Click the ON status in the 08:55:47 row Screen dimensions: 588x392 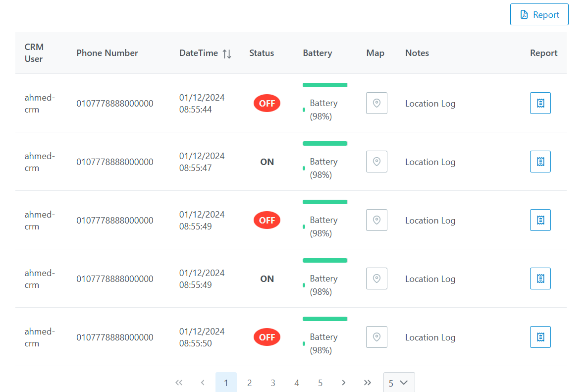[267, 162]
